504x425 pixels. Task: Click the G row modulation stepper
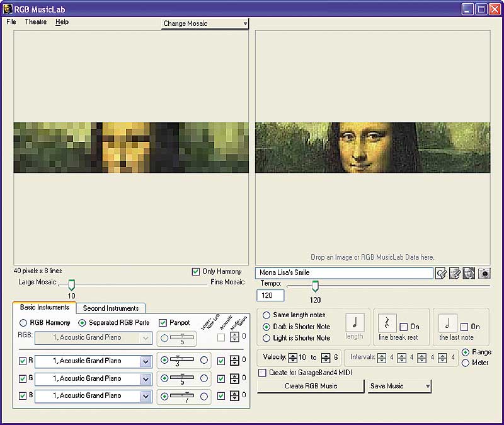234,378
